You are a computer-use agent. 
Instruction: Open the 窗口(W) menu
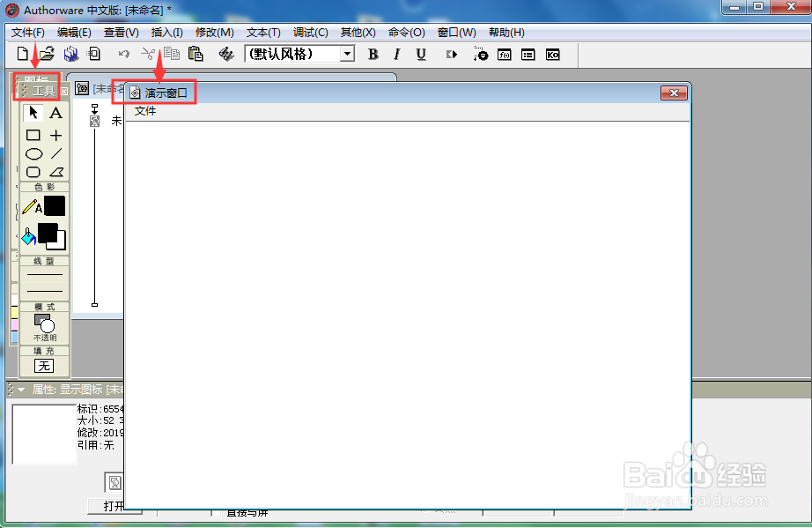point(456,32)
